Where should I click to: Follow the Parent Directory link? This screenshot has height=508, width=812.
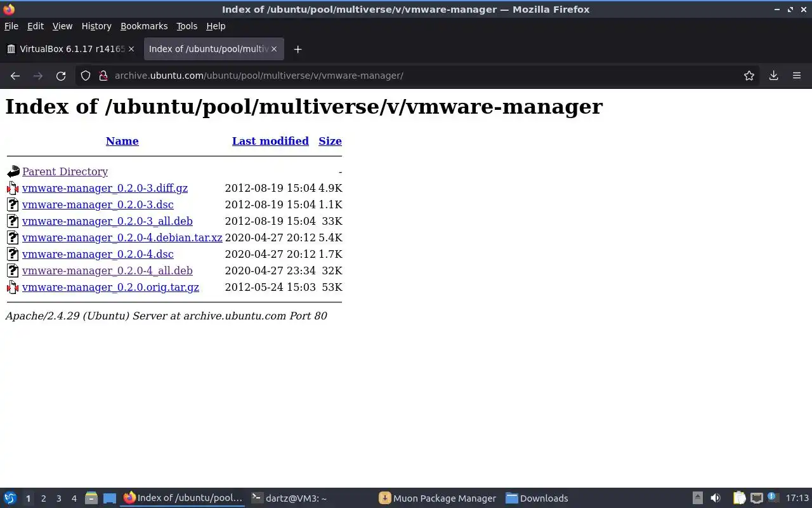65,171
